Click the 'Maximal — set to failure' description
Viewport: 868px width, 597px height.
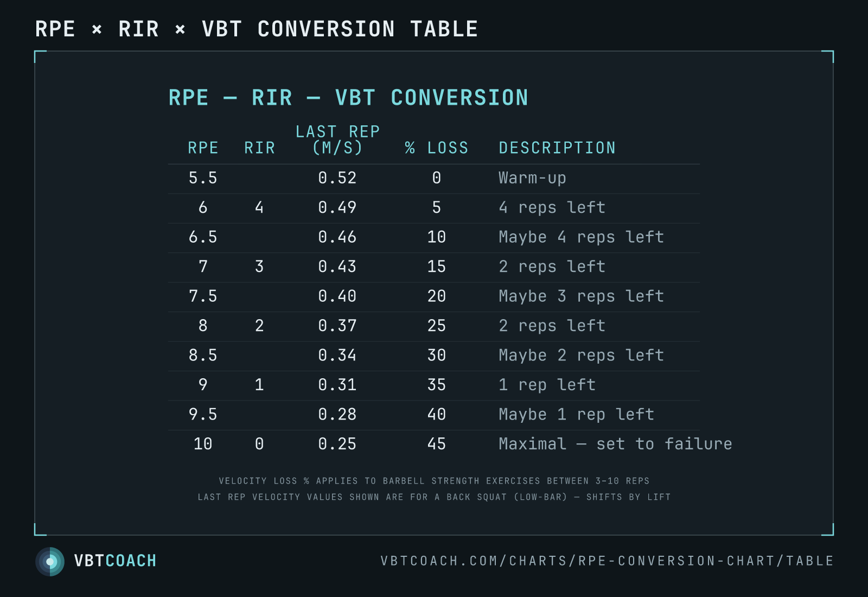pos(615,444)
